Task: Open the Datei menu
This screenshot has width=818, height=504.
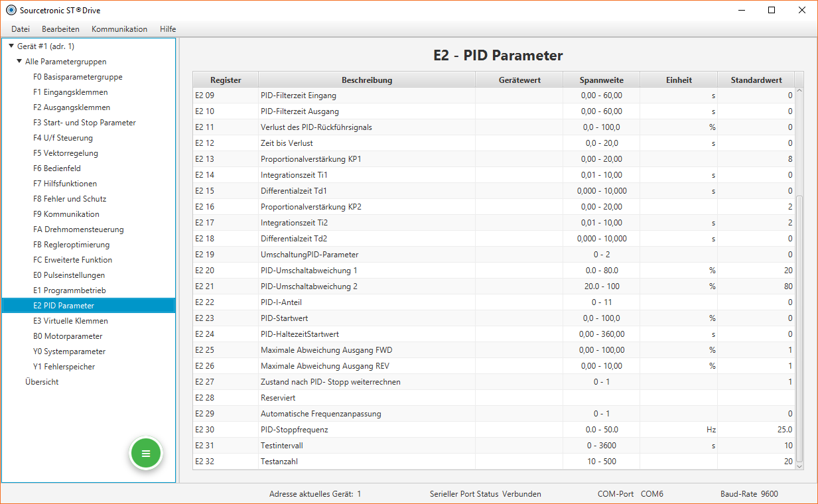Action: pos(21,29)
